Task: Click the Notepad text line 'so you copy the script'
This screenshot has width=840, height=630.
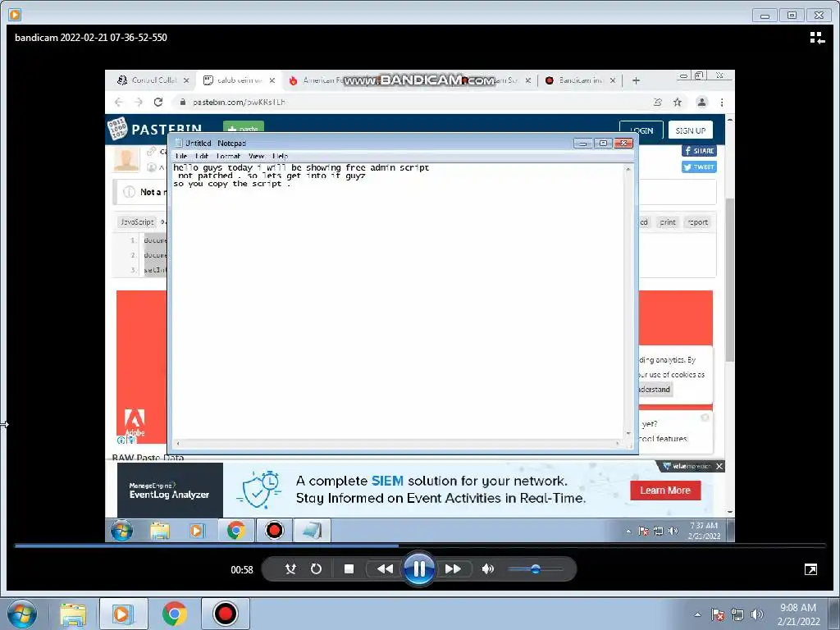Action: tap(231, 184)
